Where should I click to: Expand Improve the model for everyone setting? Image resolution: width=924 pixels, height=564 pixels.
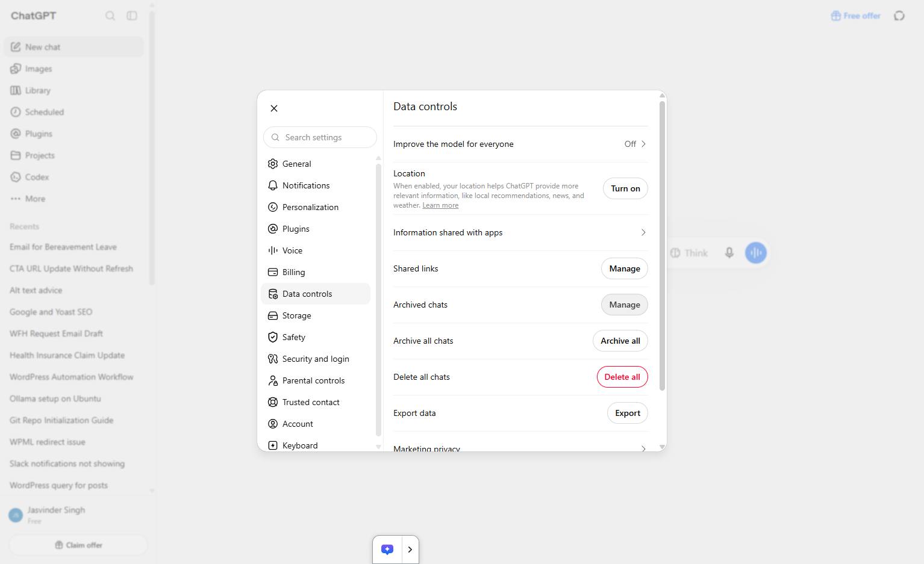[520, 144]
